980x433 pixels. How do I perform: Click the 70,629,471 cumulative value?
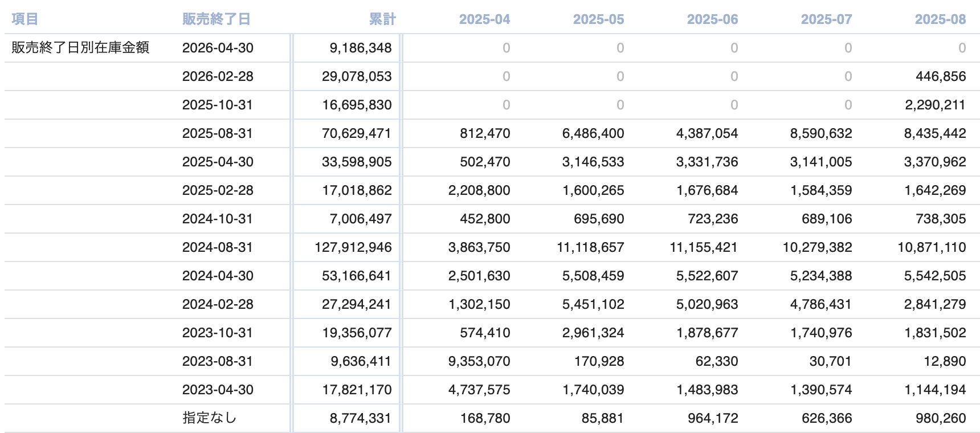point(356,133)
